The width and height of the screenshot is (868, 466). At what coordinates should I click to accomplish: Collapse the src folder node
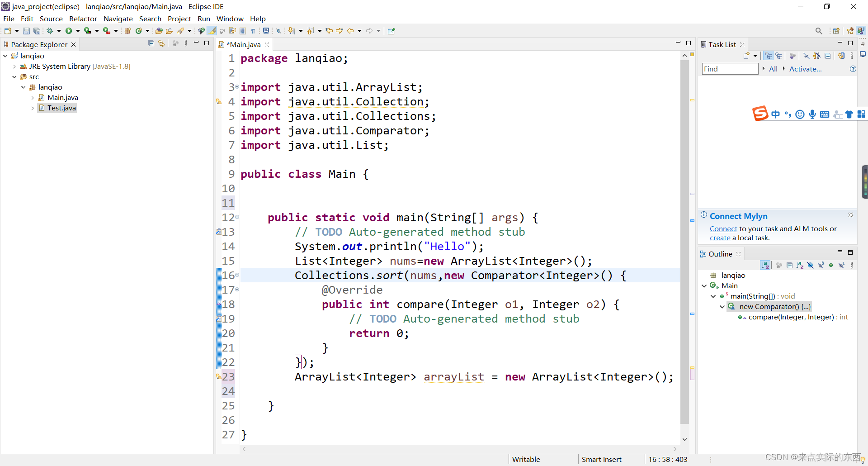point(14,76)
